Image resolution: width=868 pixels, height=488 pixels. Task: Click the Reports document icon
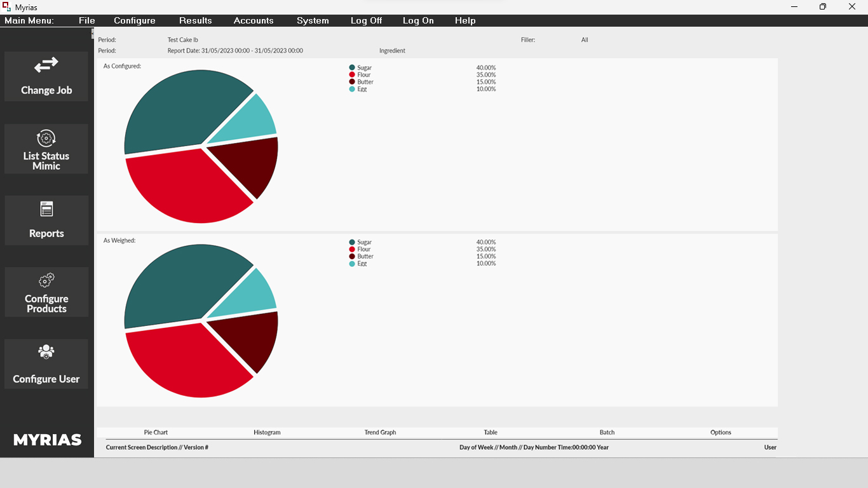tap(46, 209)
